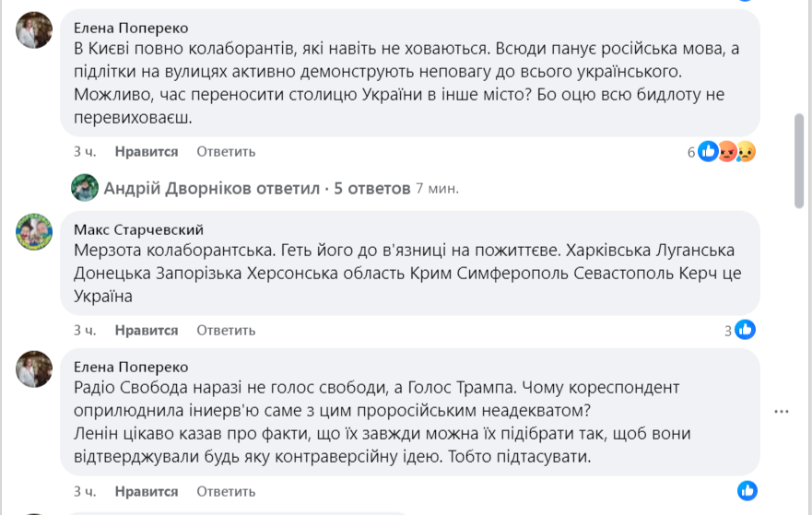Screen dimensions: 812x515
Task: Open three-dot options menu beside the Радіо Свобода comment
Action: pos(783,411)
